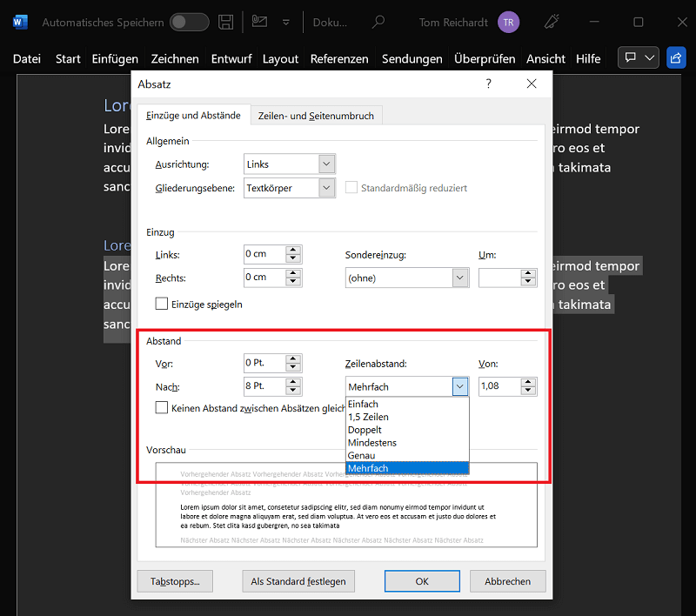Confirm dialog with OK button
Image resolution: width=696 pixels, height=616 pixels.
pos(422,581)
